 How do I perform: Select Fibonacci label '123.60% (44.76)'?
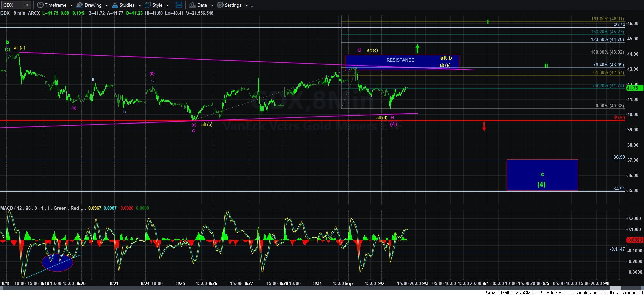(607, 39)
